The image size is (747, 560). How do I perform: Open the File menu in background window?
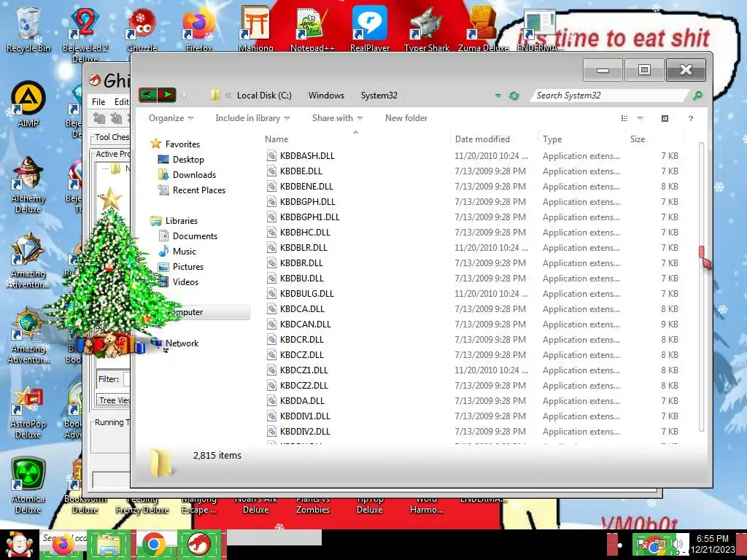click(98, 102)
